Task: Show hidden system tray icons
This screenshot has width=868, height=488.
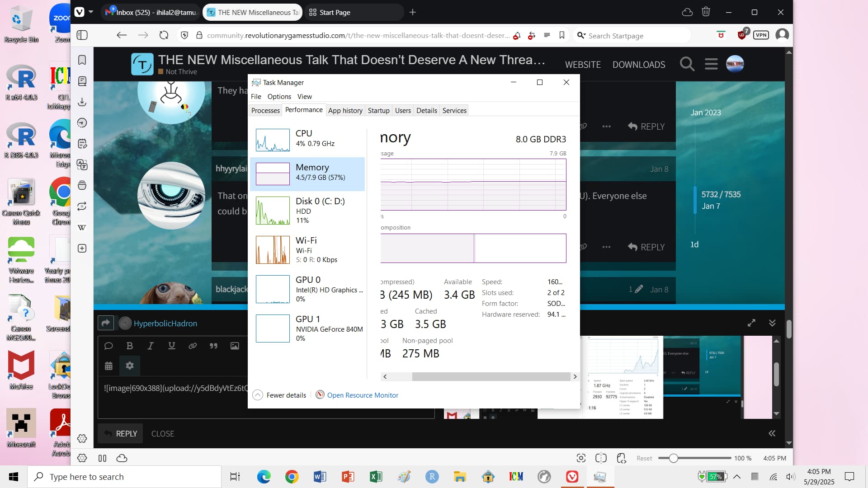Action: click(737, 476)
